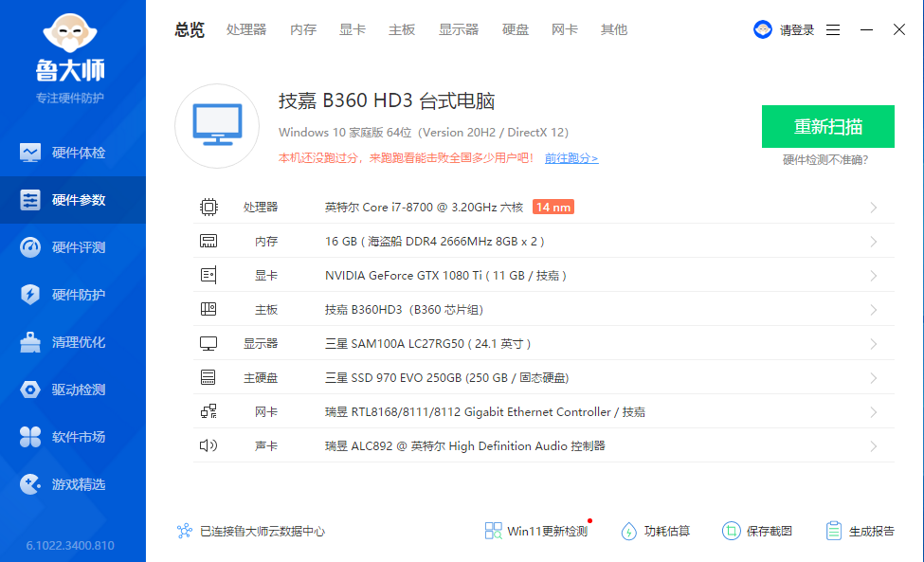Viewport: 924px width, 562px height.
Task: Switch to the 网卡 tab
Action: click(x=565, y=29)
